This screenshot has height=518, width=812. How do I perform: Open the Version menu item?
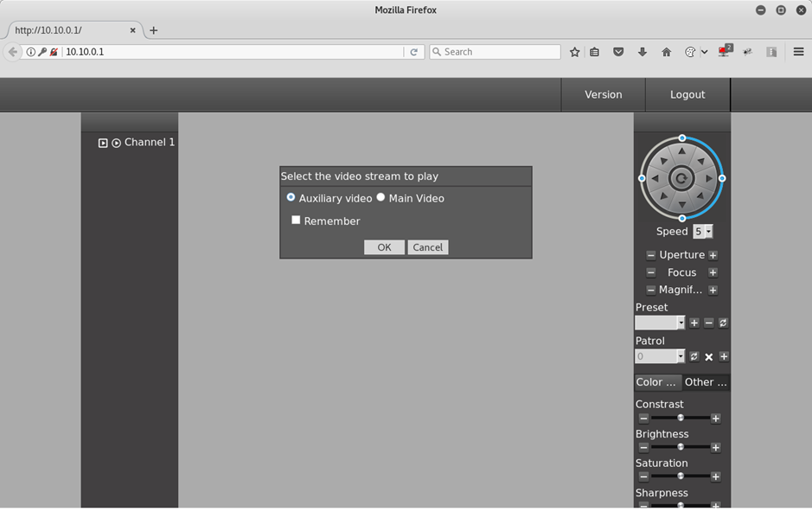pyautogui.click(x=604, y=95)
